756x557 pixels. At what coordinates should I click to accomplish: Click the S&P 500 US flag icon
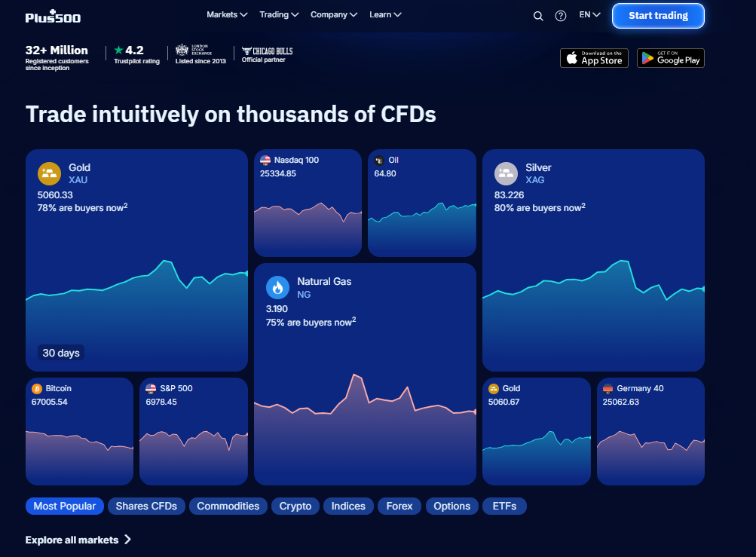click(x=151, y=389)
